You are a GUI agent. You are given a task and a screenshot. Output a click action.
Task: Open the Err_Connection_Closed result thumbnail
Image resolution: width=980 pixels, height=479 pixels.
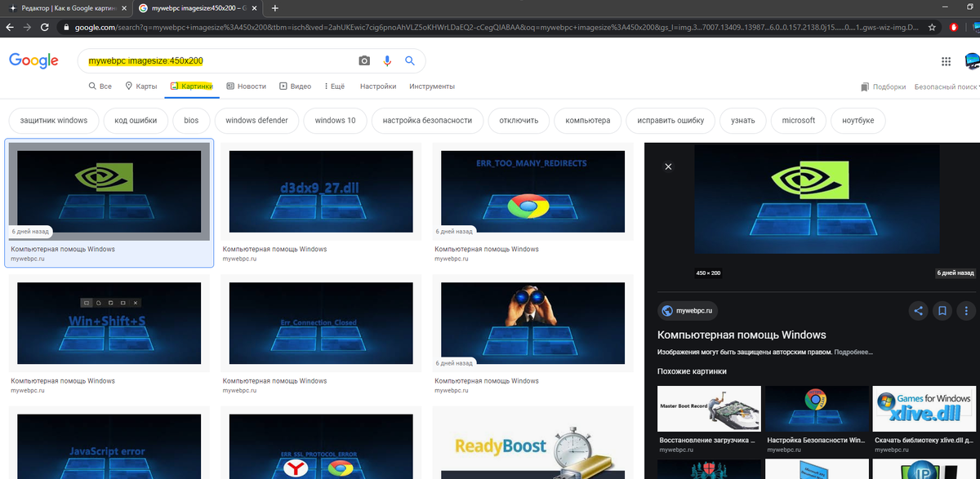[321, 323]
